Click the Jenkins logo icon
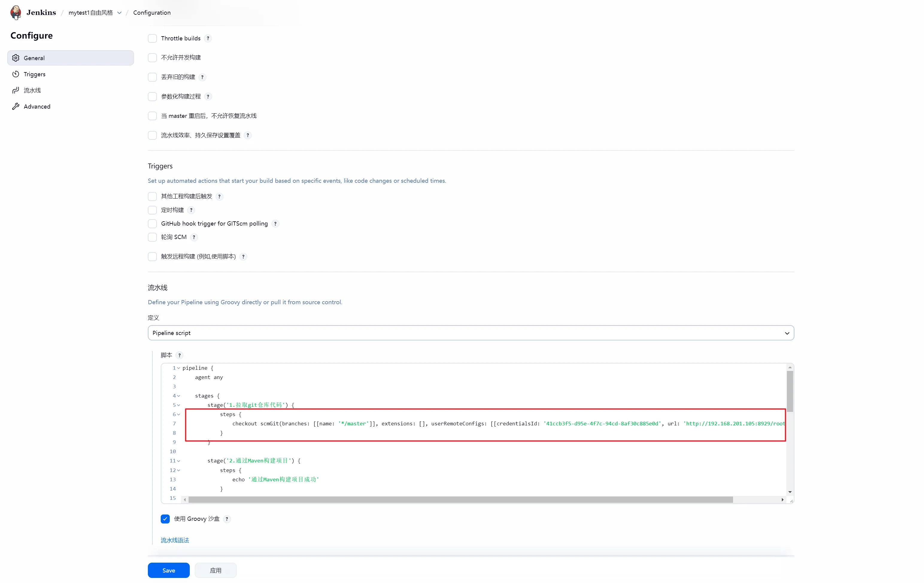Viewport: 924px width, 583px height. pyautogui.click(x=16, y=12)
